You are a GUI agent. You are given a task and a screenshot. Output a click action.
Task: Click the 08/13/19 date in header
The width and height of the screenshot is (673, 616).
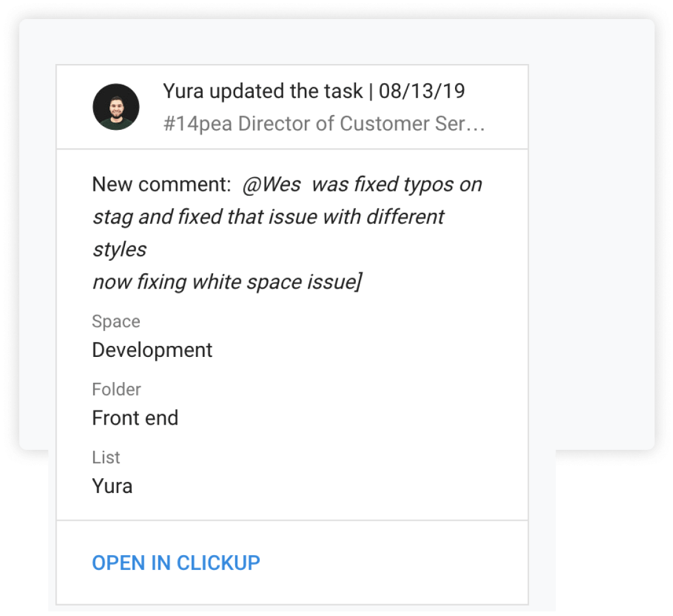pos(422,91)
